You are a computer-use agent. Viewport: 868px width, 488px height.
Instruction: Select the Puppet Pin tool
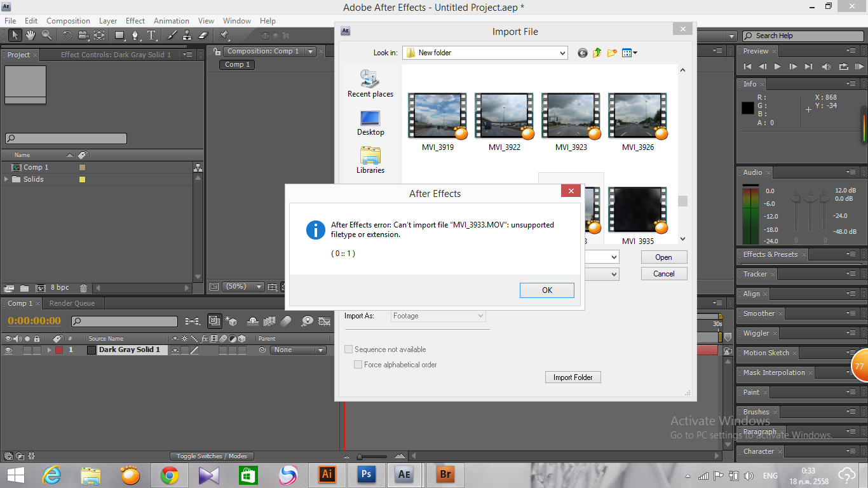tap(224, 36)
